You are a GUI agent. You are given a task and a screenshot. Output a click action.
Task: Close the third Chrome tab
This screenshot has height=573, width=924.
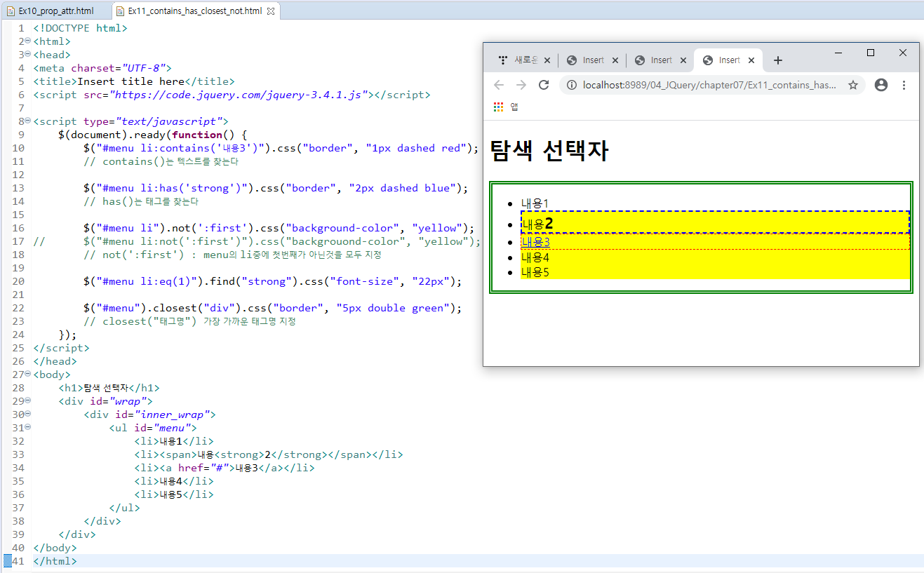click(x=683, y=60)
